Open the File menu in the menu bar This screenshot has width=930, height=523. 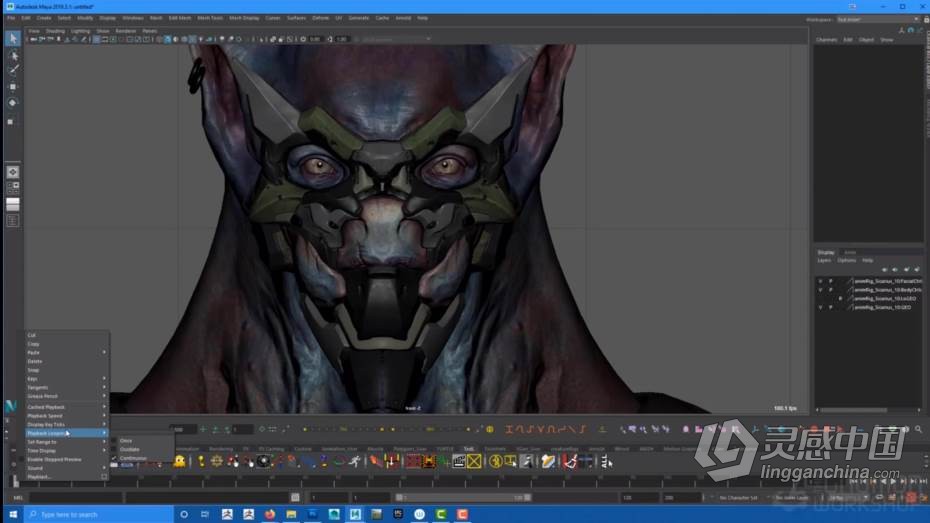tap(11, 18)
